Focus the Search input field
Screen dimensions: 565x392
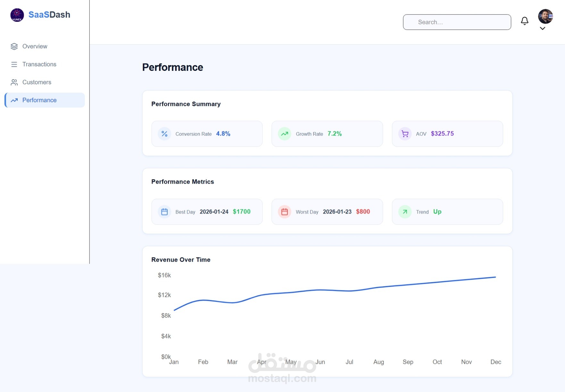click(x=457, y=22)
